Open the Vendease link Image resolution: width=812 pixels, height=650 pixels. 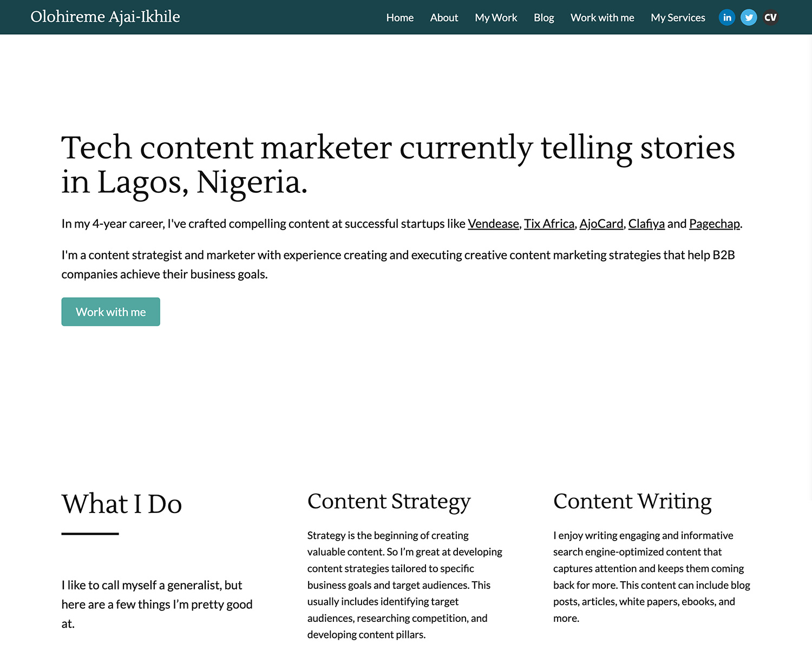coord(493,224)
